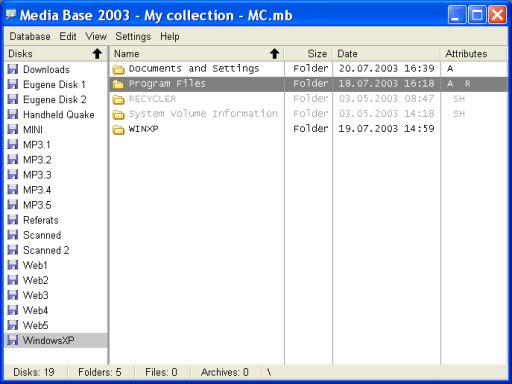Select the Eugene Disk 2 label
Screen dimensions: 512x384
[55, 99]
